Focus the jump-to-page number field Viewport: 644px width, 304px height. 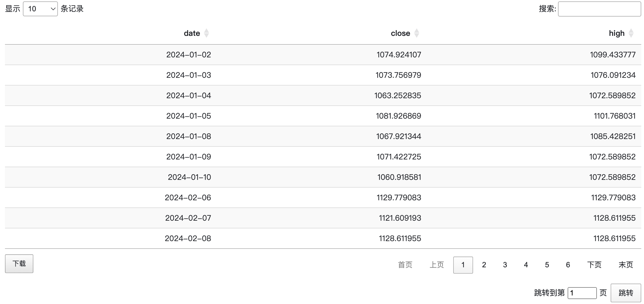582,293
